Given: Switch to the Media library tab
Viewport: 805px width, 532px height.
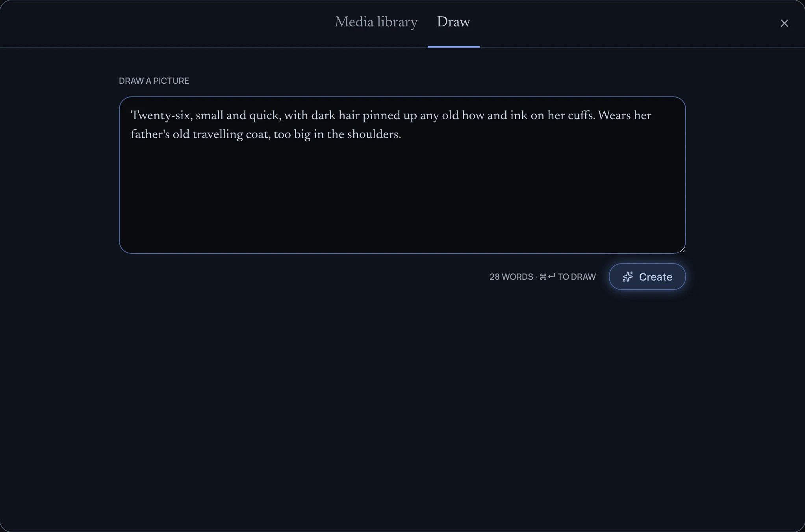Looking at the screenshot, I should click(376, 22).
